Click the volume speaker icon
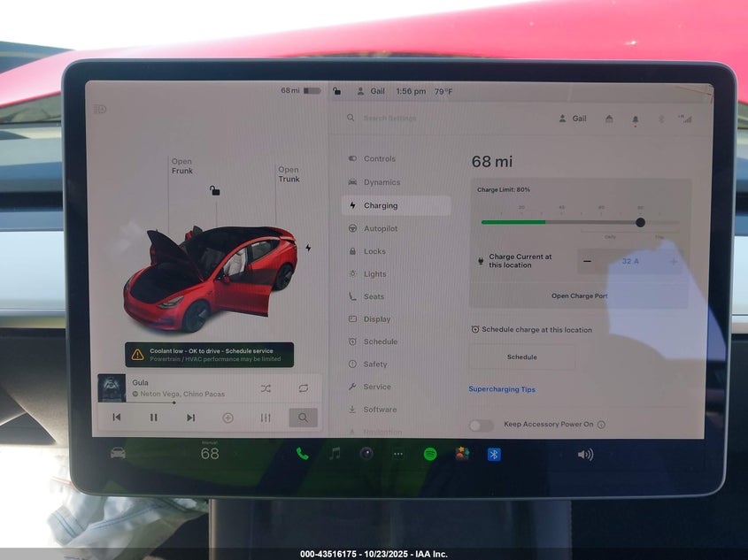The image size is (748, 560). pos(585,455)
